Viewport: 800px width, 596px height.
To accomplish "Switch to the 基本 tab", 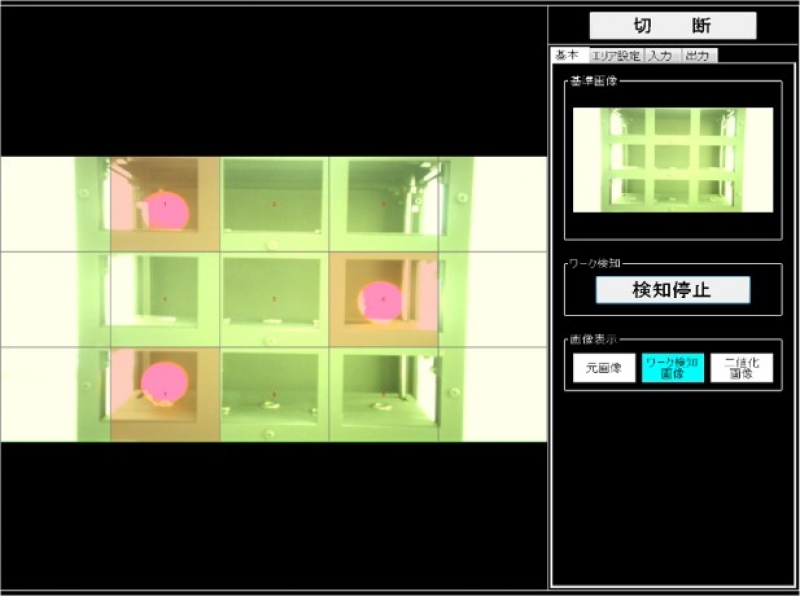I will [570, 55].
